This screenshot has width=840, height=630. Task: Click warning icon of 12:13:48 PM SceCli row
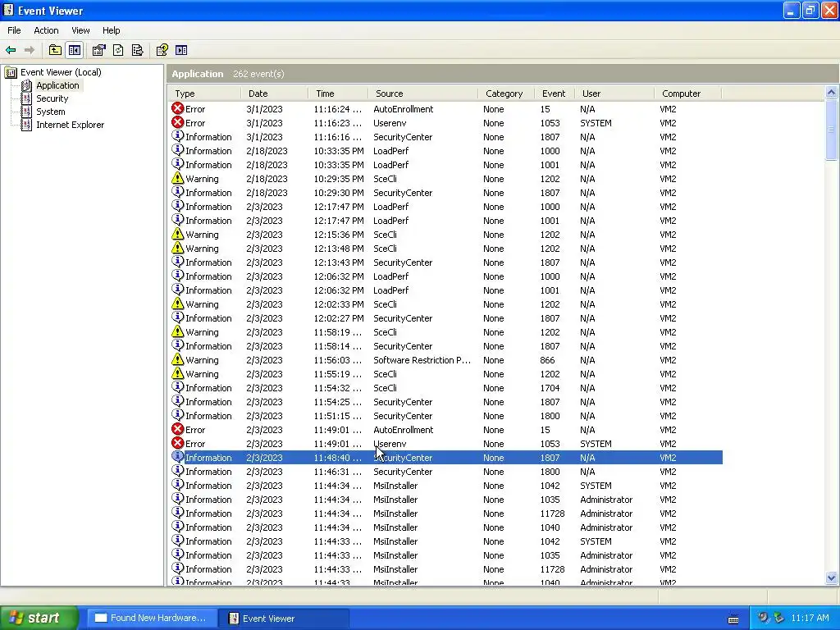click(177, 248)
